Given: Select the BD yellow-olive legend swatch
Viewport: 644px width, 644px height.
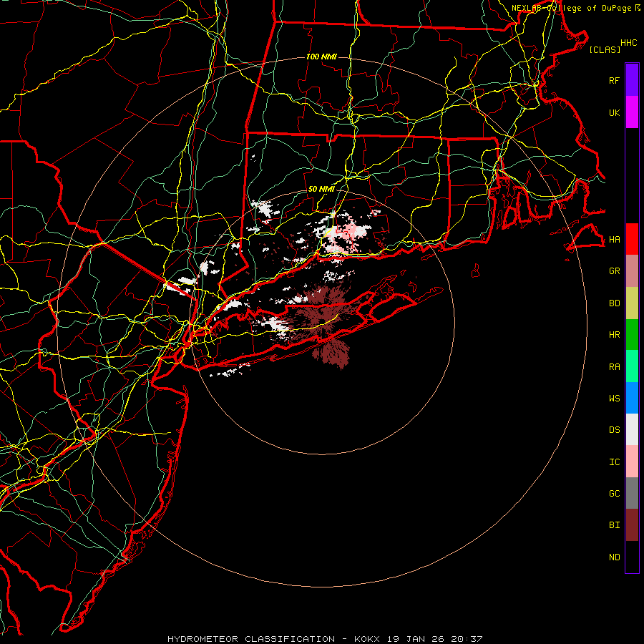Looking at the screenshot, I should tap(632, 303).
